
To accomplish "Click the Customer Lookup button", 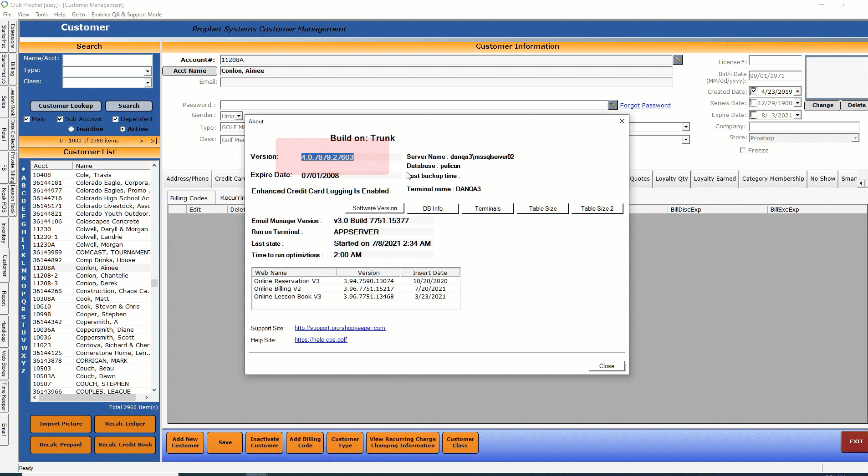I will pyautogui.click(x=66, y=106).
